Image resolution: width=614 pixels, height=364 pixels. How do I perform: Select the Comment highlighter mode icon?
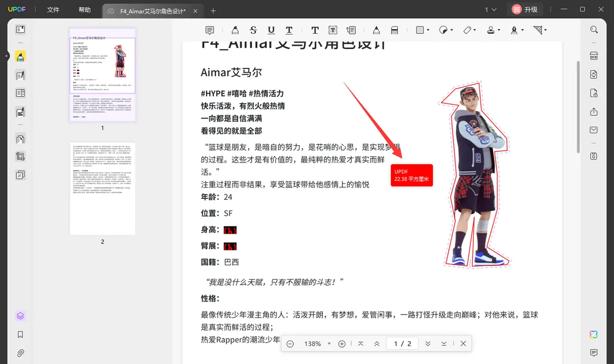20,57
